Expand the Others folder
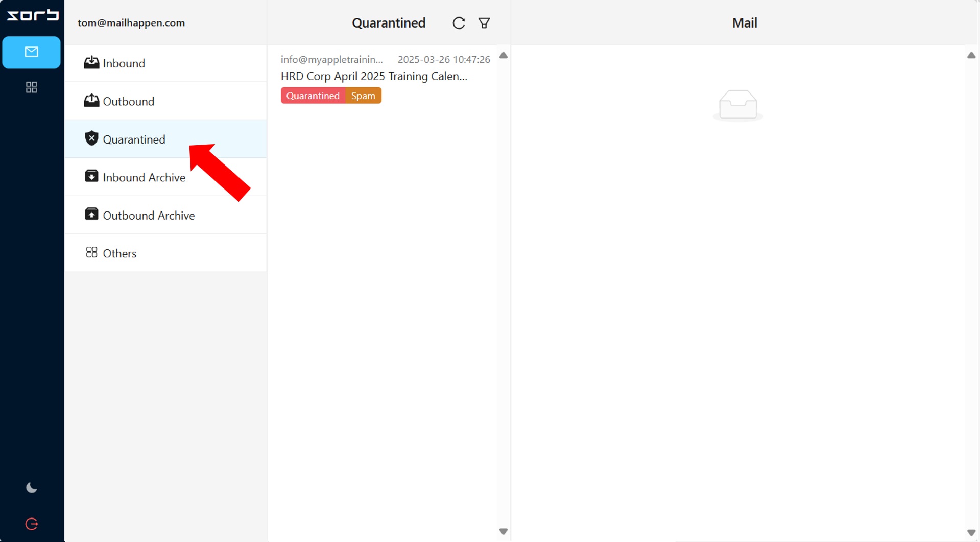This screenshot has width=980, height=542. coord(119,253)
